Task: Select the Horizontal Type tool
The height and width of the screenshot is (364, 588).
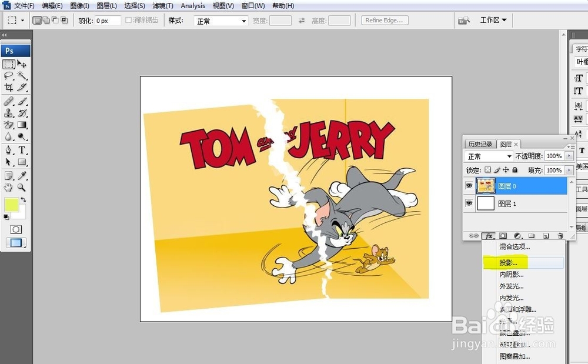Action: click(22, 151)
